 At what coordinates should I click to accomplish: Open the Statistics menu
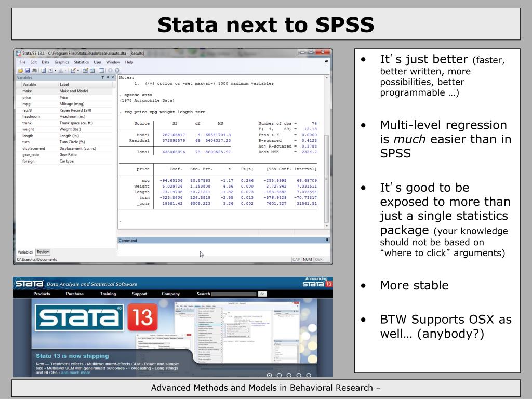[82, 62]
